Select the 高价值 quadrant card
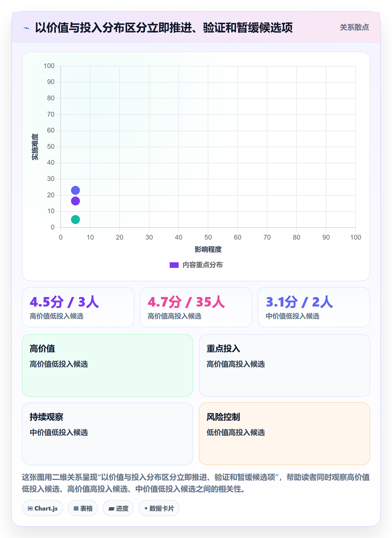The image size is (392, 538). [108, 365]
